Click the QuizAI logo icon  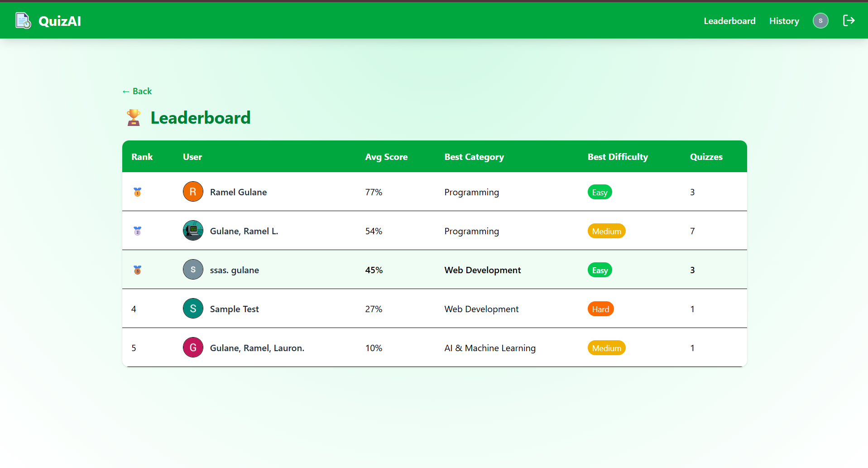point(23,21)
